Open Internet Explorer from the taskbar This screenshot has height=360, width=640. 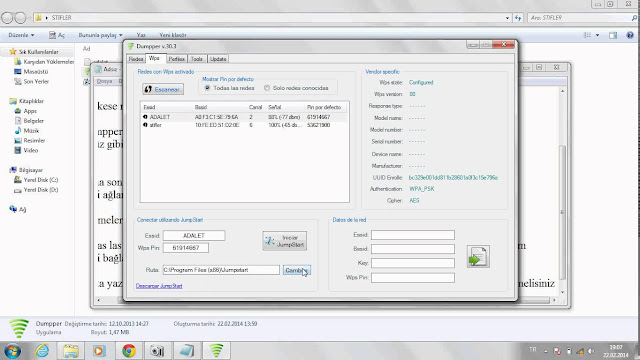(42, 350)
